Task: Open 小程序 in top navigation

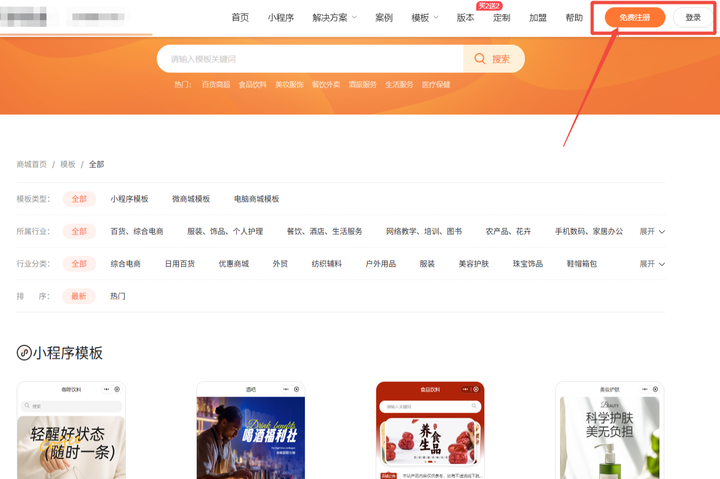Action: 281,17
